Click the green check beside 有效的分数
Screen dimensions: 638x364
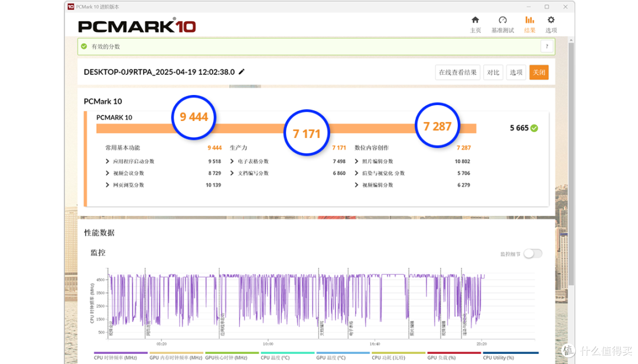click(x=84, y=47)
